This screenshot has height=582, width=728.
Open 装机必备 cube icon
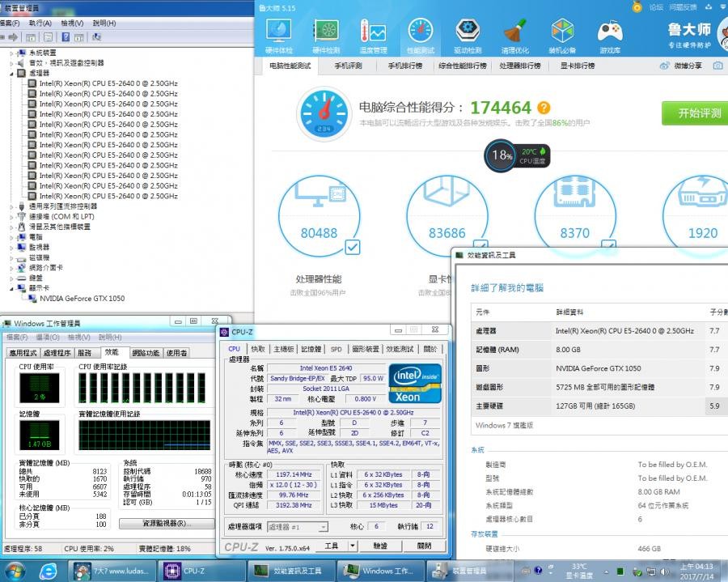click(562, 36)
